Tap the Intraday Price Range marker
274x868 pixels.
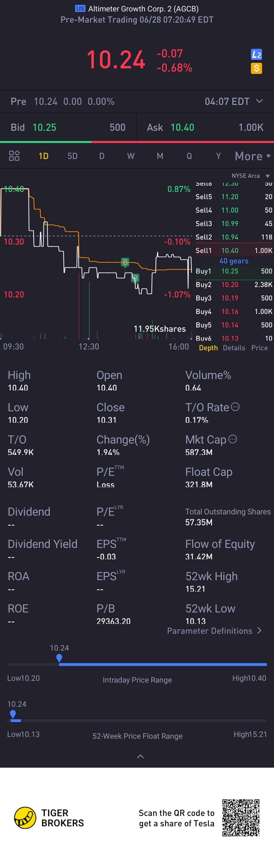(59, 658)
